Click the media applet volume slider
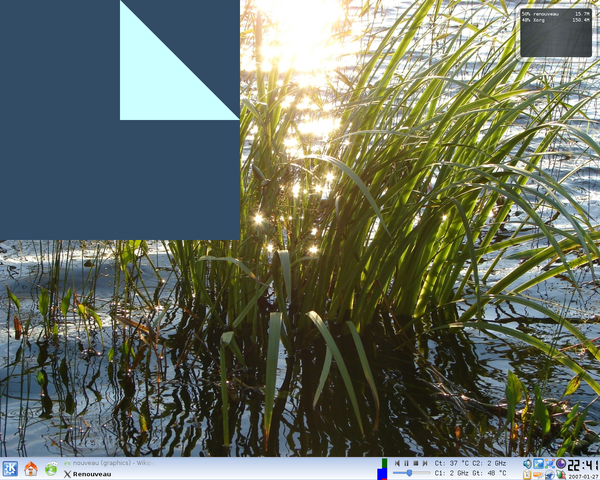 [x=411, y=473]
